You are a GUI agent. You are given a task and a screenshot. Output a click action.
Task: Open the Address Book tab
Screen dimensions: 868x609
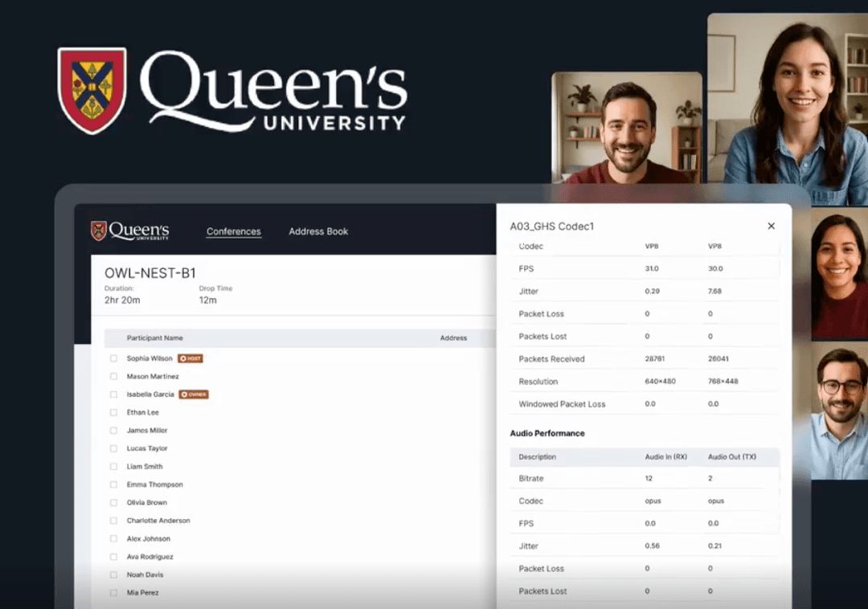click(318, 231)
